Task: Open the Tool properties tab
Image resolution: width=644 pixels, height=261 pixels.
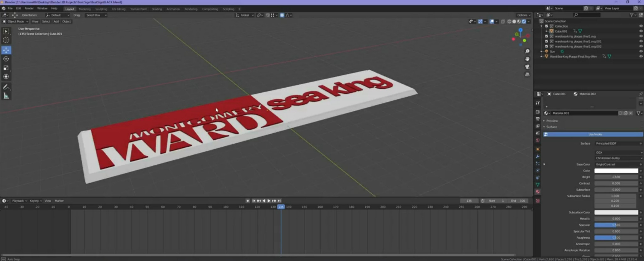Action: 538,103
